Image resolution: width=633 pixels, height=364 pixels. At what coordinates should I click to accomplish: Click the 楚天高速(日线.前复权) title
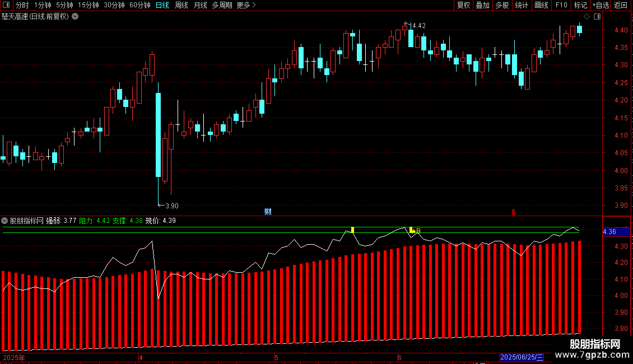(x=35, y=17)
